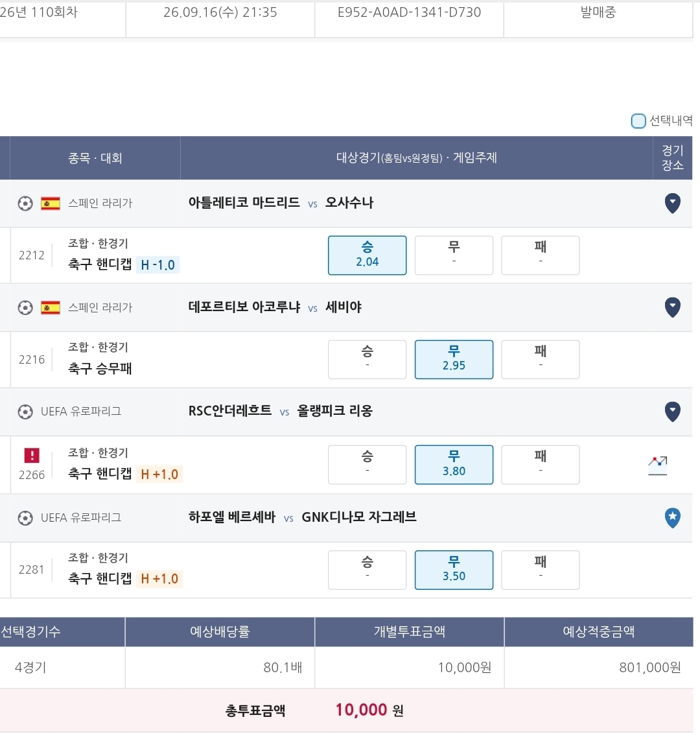The height and width of the screenshot is (737, 700).
Task: Select 승 for game 2216
Action: (x=367, y=360)
